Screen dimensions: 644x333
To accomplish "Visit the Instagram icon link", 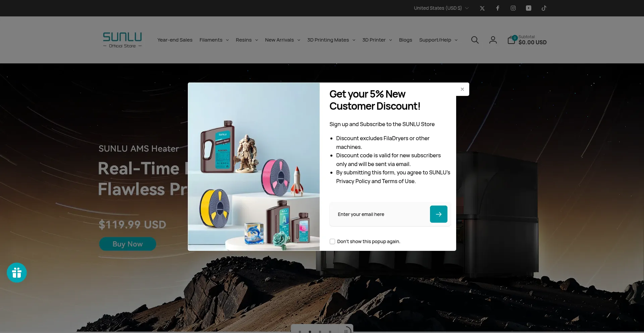I will coord(513,8).
